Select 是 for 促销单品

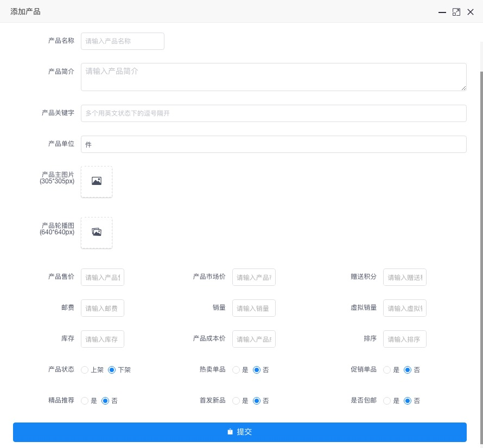[x=387, y=370]
